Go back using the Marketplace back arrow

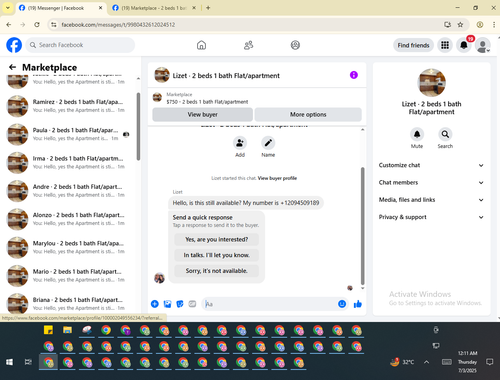[13, 67]
